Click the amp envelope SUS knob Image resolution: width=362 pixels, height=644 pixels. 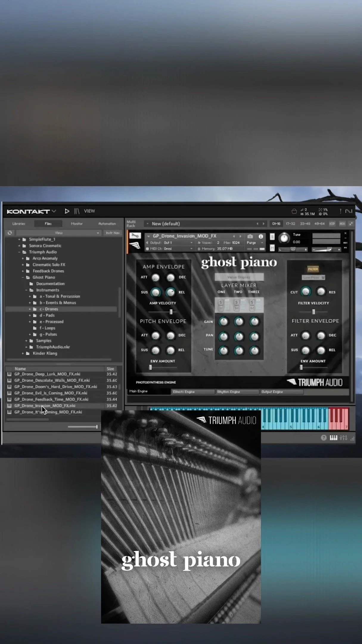pos(156,292)
